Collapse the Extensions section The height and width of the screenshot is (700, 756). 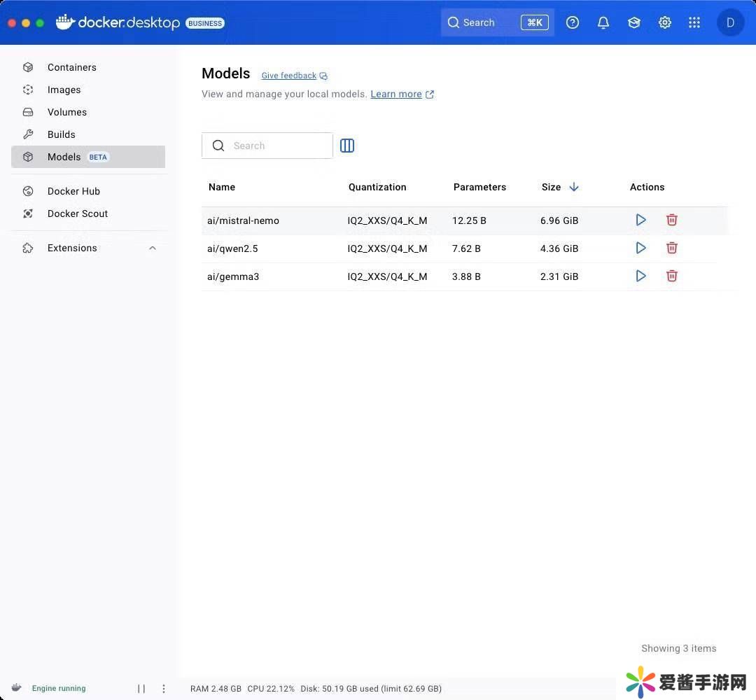tap(153, 248)
